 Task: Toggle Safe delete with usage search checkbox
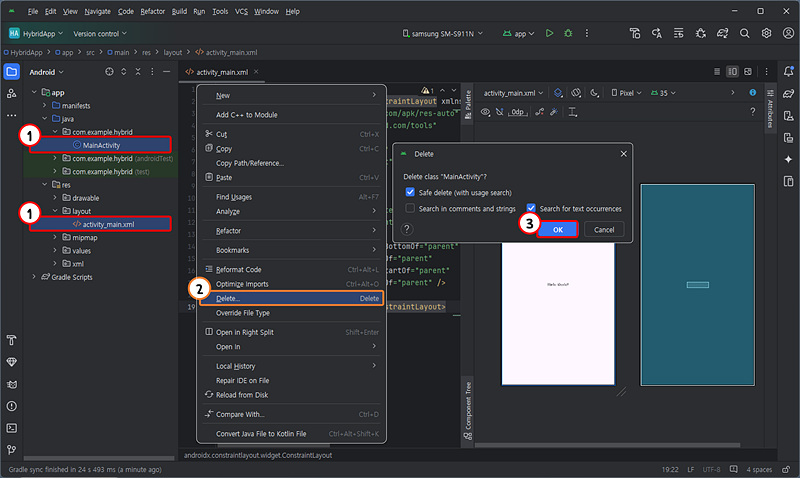[410, 192]
